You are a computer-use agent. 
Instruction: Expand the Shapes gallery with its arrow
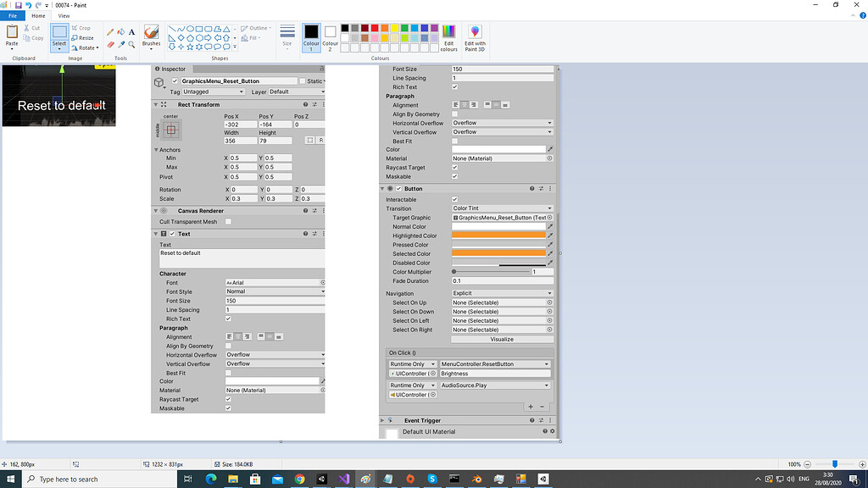(234, 46)
